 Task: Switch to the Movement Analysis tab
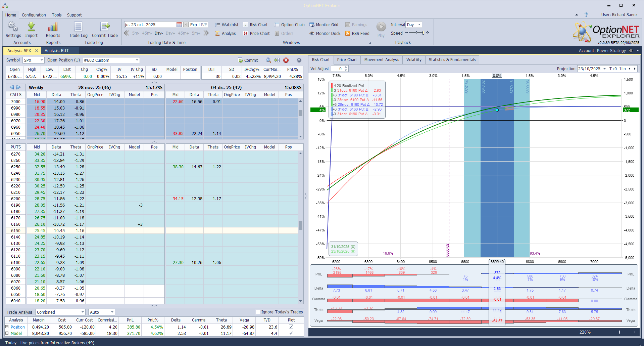tap(382, 60)
